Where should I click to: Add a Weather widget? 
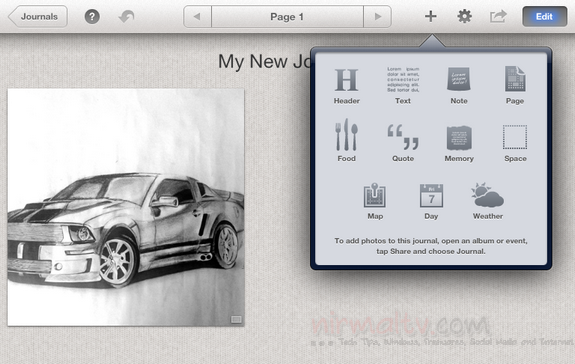click(x=487, y=201)
